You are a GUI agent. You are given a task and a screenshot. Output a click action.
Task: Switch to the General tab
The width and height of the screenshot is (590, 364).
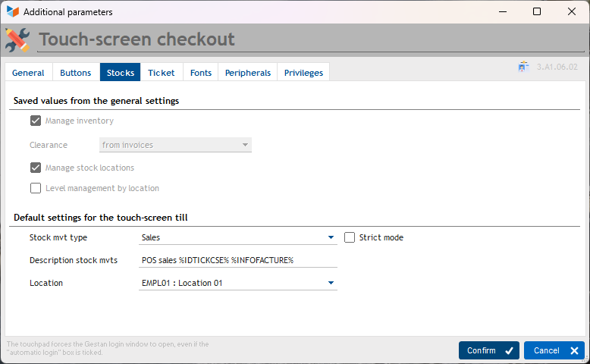[x=28, y=73]
